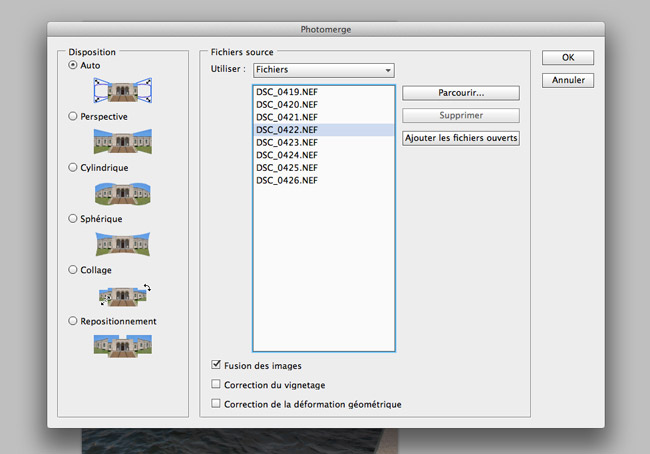This screenshot has width=650, height=454.
Task: Select DSC_0420.NEF in the file list
Action: pyautogui.click(x=324, y=104)
